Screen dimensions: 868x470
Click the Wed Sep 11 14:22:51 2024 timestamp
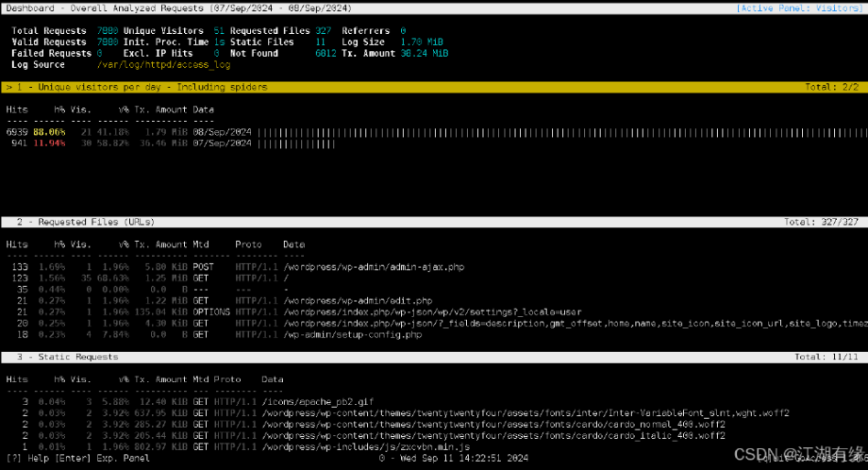pos(463,459)
